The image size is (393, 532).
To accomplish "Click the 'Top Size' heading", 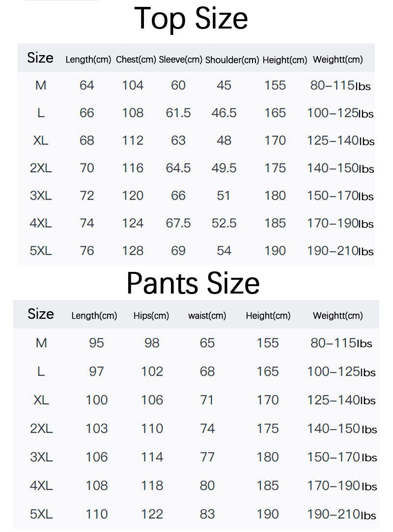I will tap(191, 19).
